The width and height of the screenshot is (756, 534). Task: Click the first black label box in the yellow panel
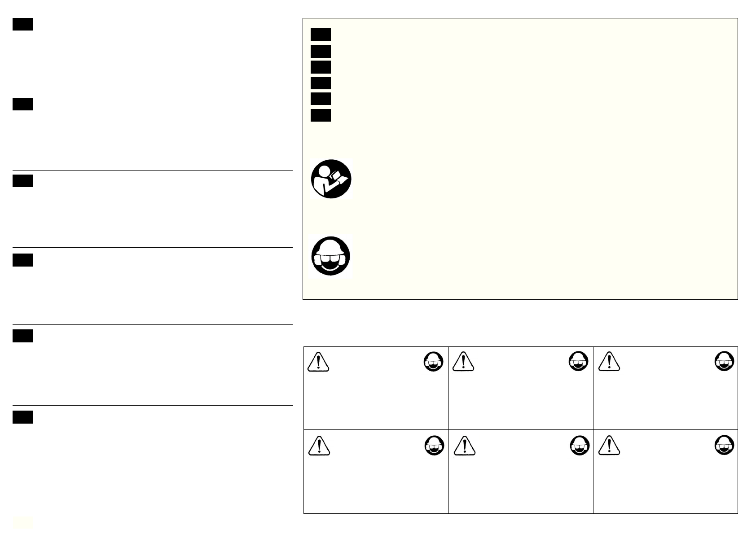coord(321,35)
